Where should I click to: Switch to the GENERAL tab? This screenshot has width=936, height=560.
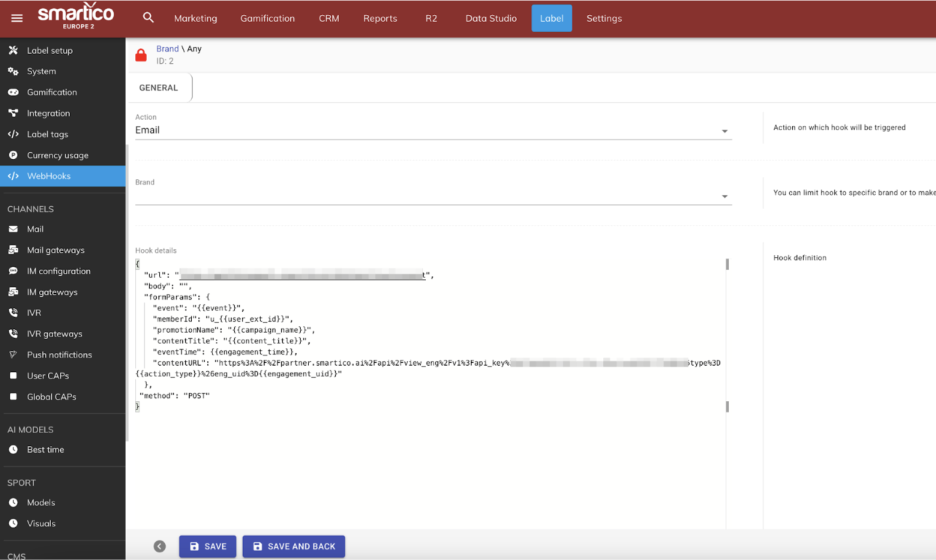tap(159, 88)
